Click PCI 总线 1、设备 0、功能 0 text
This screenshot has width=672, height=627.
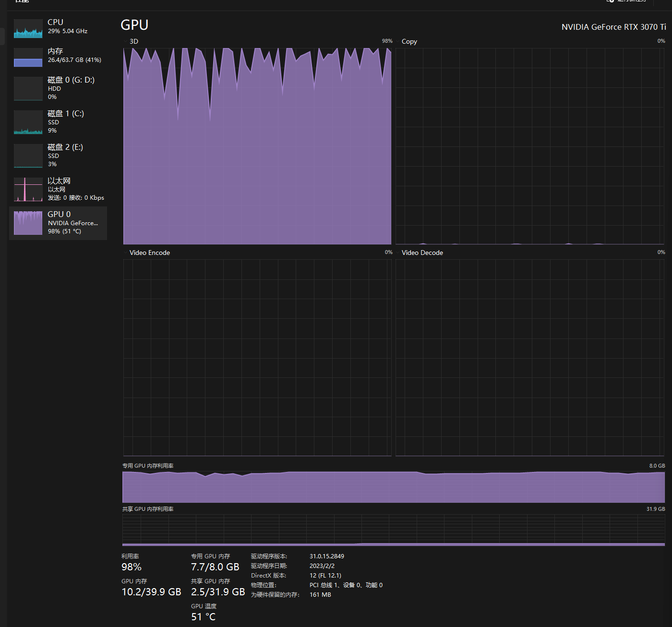[x=346, y=585]
